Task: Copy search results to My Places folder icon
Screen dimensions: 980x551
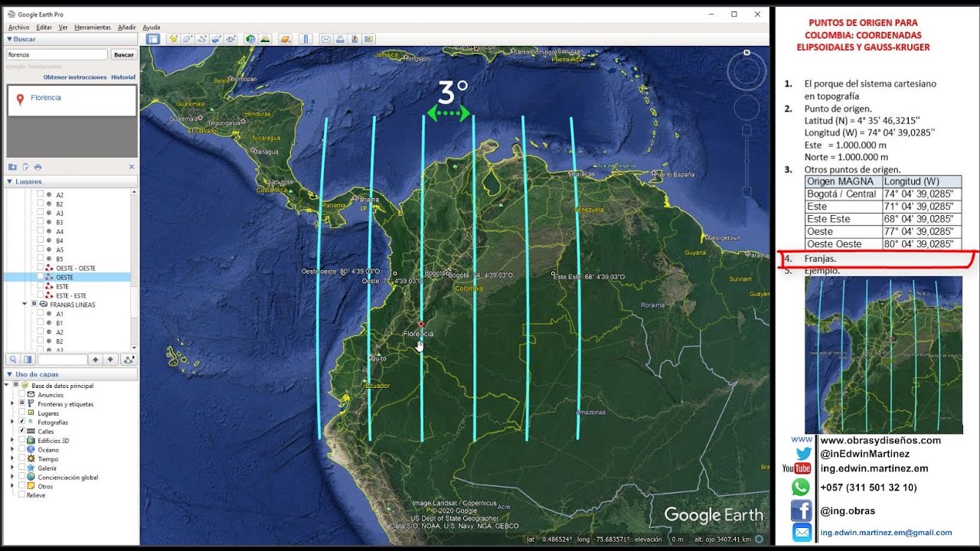Action: pyautogui.click(x=12, y=167)
